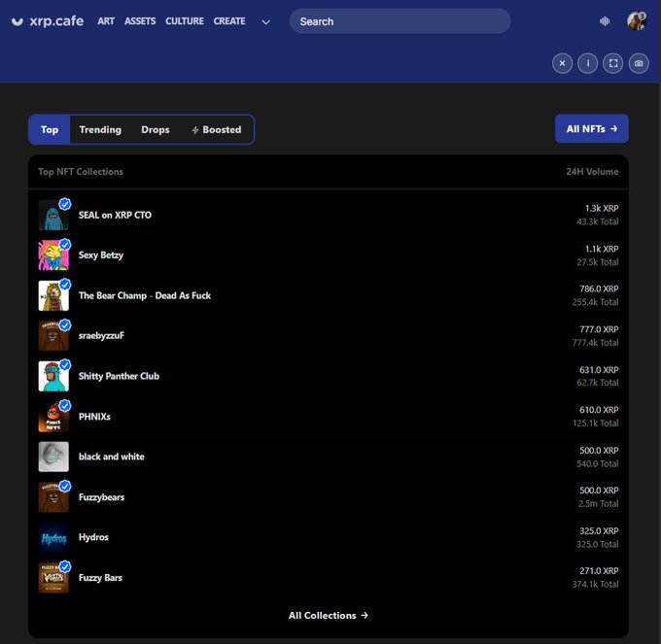Open the black and white name
661x644 pixels.
click(111, 457)
